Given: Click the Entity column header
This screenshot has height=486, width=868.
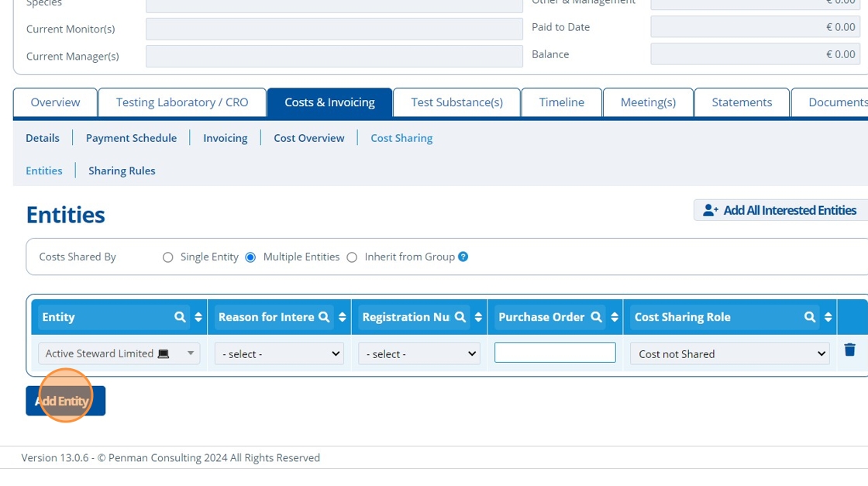Looking at the screenshot, I should pos(58,317).
